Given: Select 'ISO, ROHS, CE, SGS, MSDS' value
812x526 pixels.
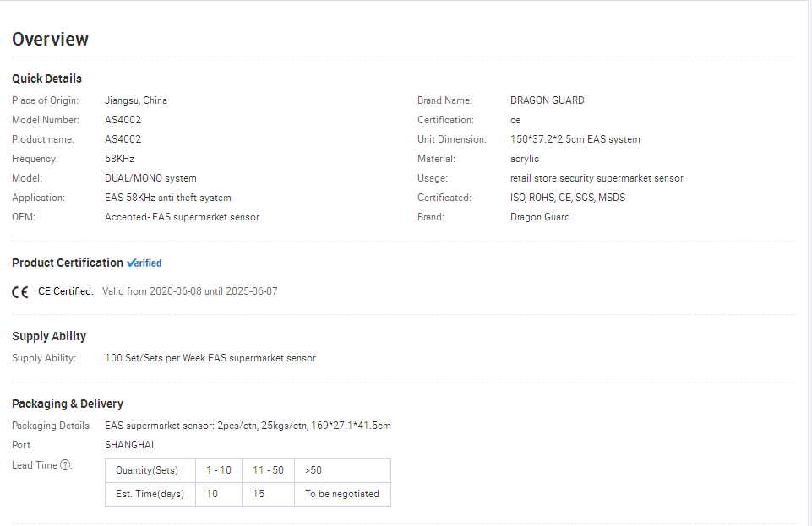Looking at the screenshot, I should point(568,198).
